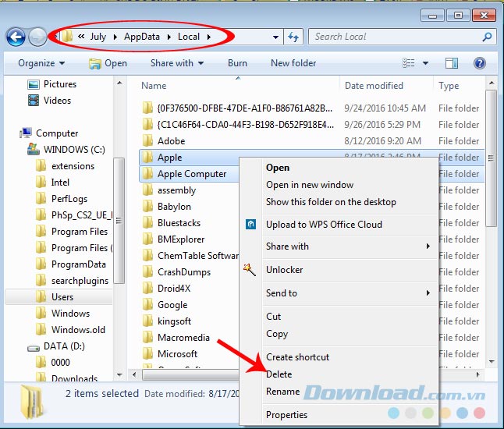This screenshot has width=504, height=429.
Task: Sort by the Name column header
Action: coord(154,86)
